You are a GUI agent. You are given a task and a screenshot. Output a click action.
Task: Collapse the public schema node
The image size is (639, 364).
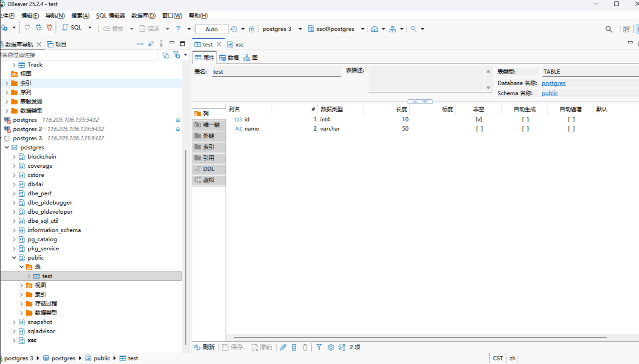pyautogui.click(x=14, y=258)
